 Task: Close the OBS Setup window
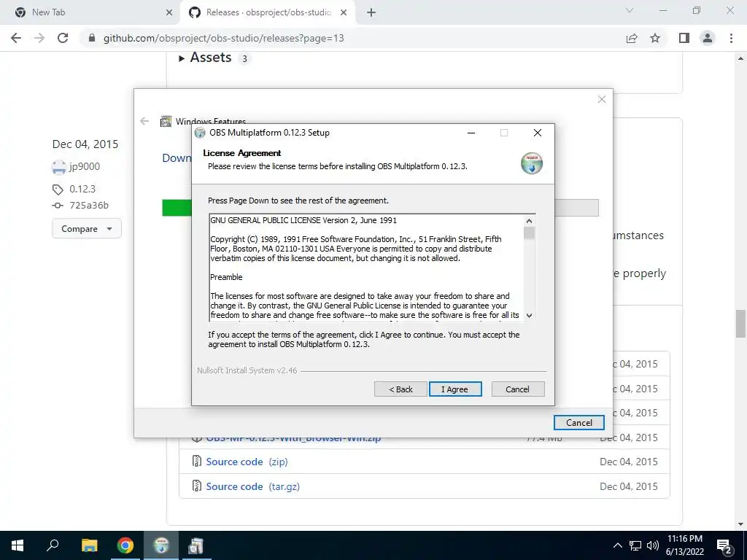point(538,133)
